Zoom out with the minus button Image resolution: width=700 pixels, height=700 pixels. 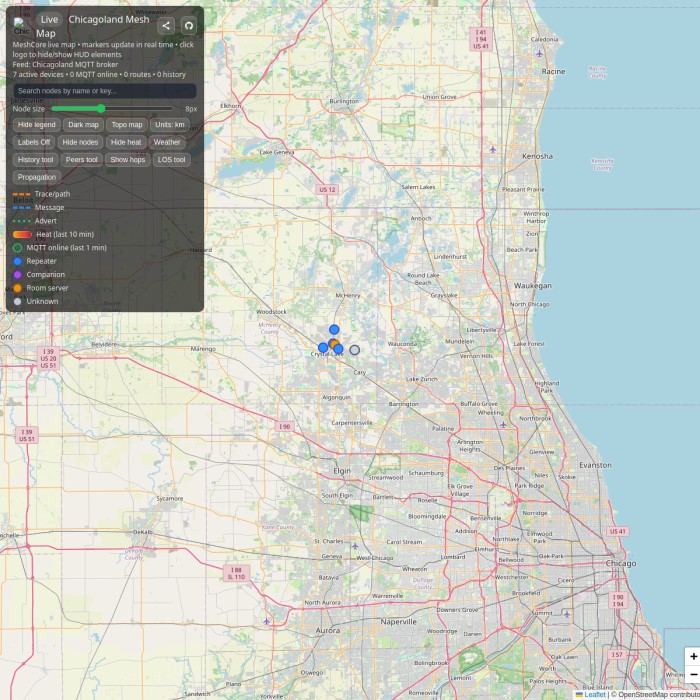[x=693, y=674]
